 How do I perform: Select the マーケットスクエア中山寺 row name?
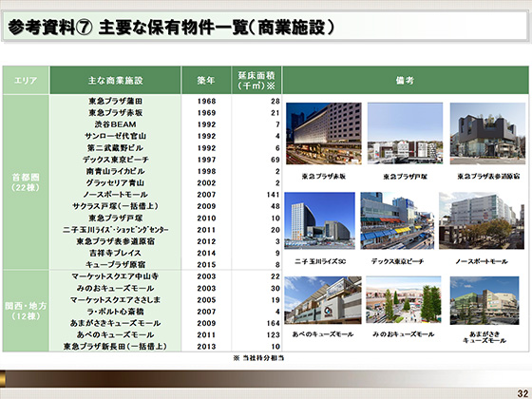pos(115,276)
